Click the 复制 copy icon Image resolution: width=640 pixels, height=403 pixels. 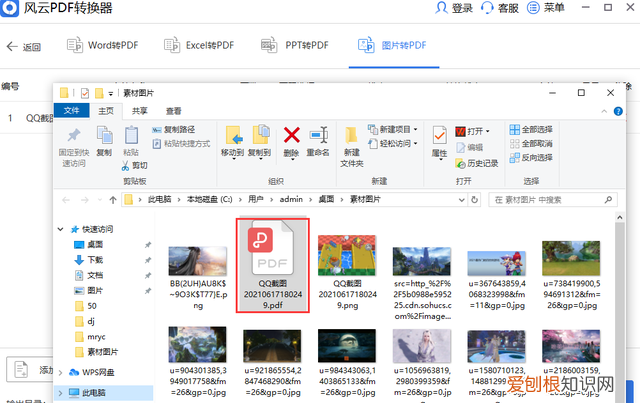(x=104, y=135)
